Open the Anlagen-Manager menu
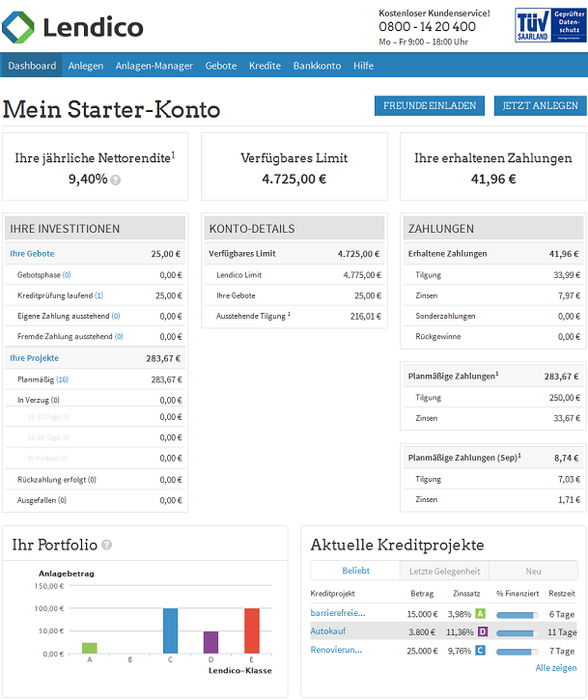This screenshot has width=588, height=700. 154,66
